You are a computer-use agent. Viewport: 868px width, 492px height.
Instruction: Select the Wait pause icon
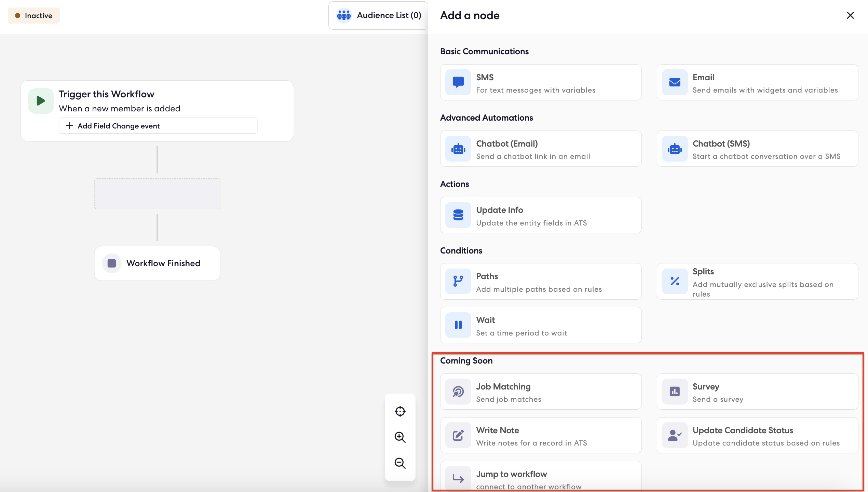458,325
